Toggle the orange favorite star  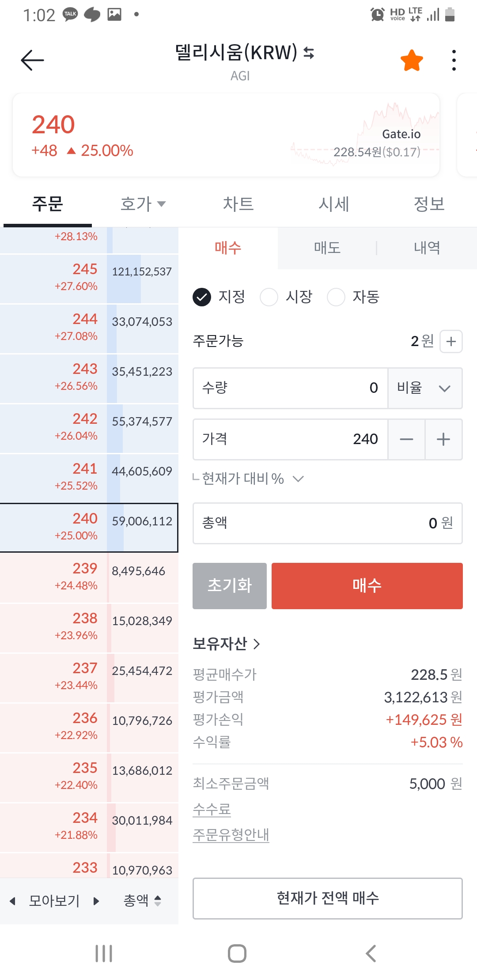pyautogui.click(x=412, y=60)
